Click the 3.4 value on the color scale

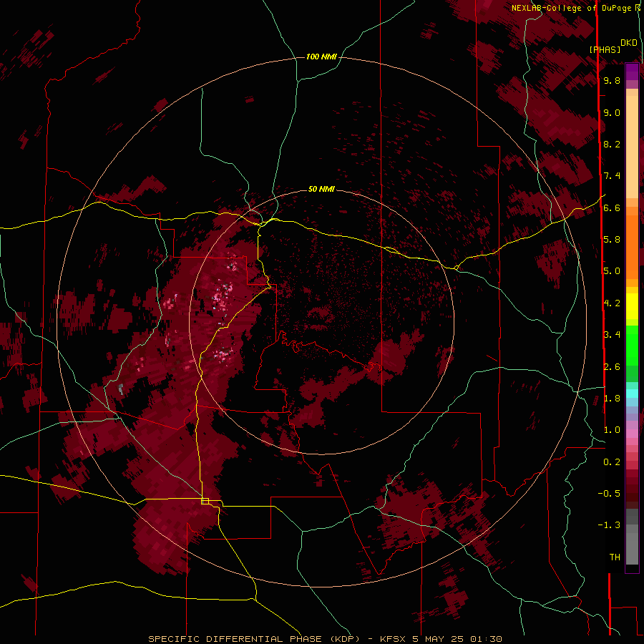[x=612, y=334]
